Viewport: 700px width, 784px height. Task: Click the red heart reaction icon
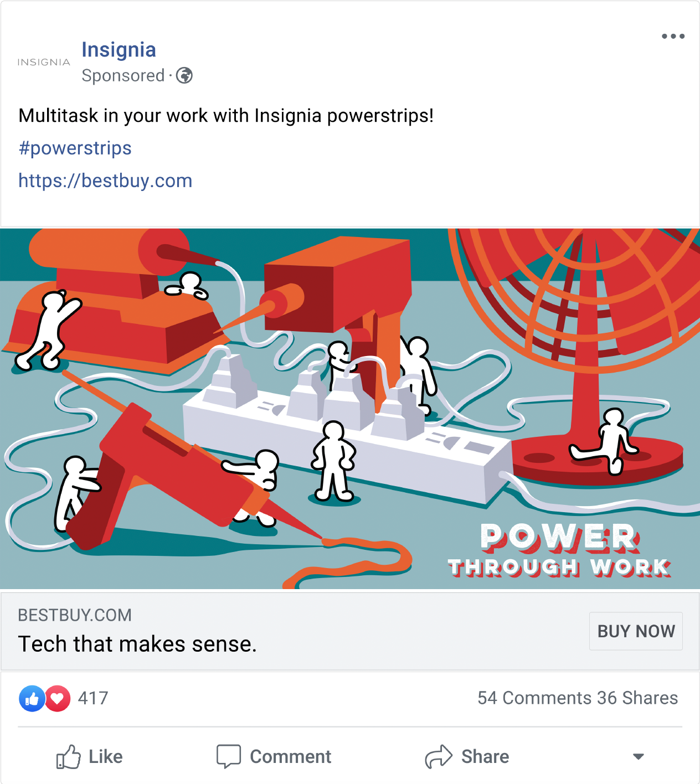[58, 698]
